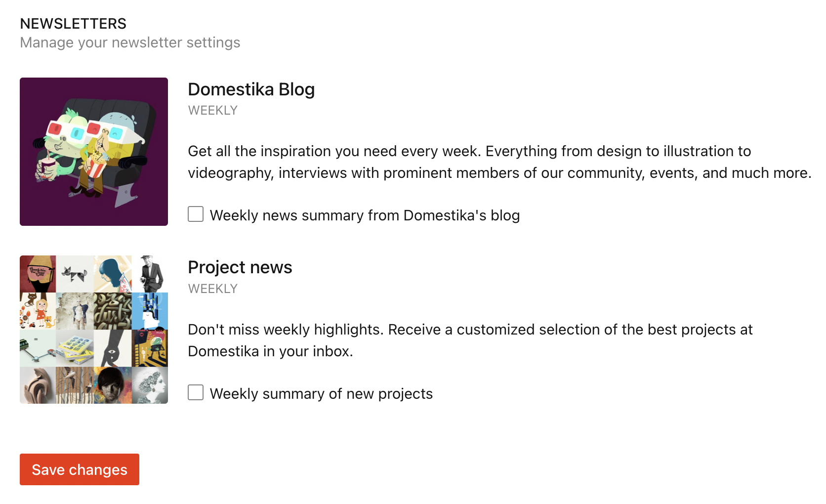
Task: Click the "Weekly summary of new projects" label
Action: (x=321, y=394)
